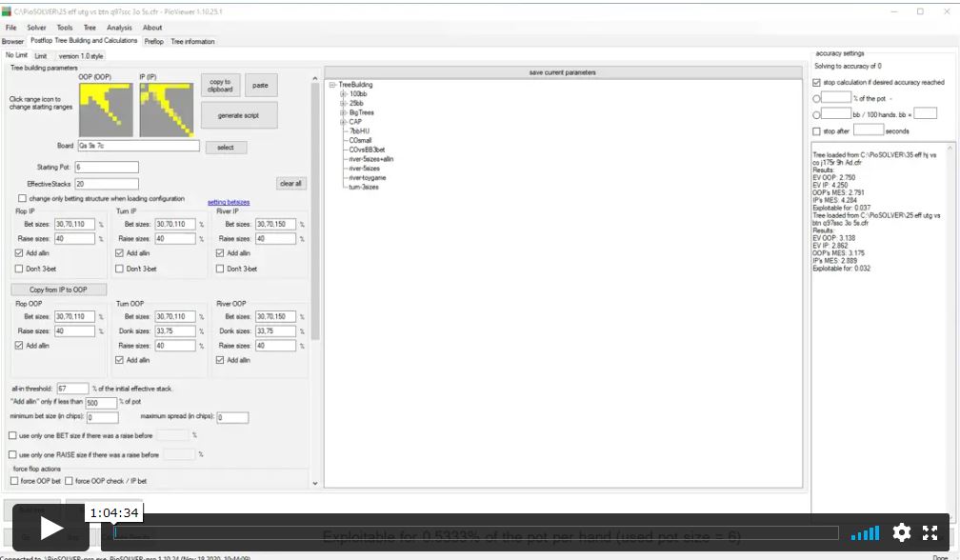Click the Effective Stacks input field
This screenshot has height=560, width=960.
(x=107, y=184)
